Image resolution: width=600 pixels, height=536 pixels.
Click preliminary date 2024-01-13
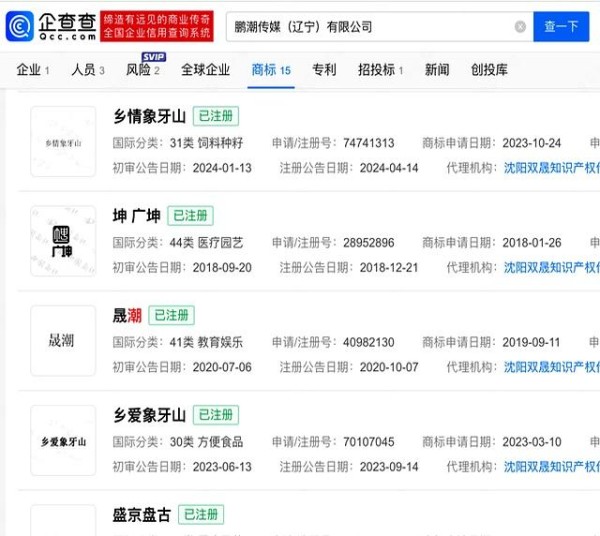coord(222,168)
